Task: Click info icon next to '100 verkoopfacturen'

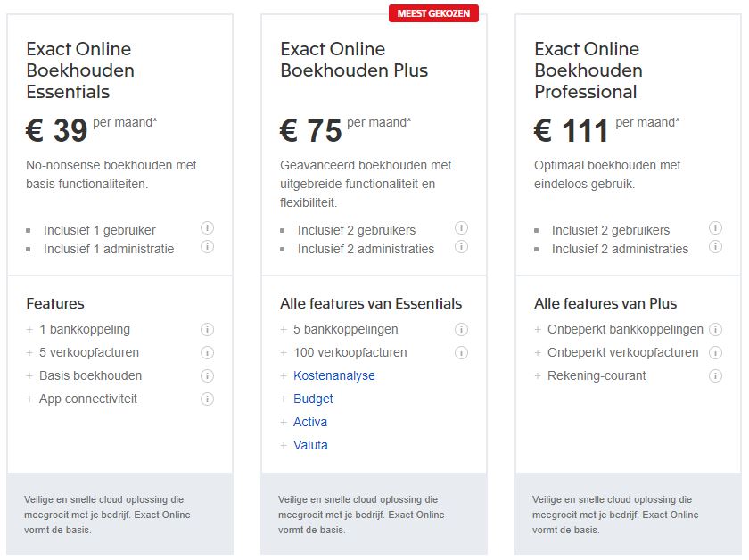Action: [x=461, y=352]
